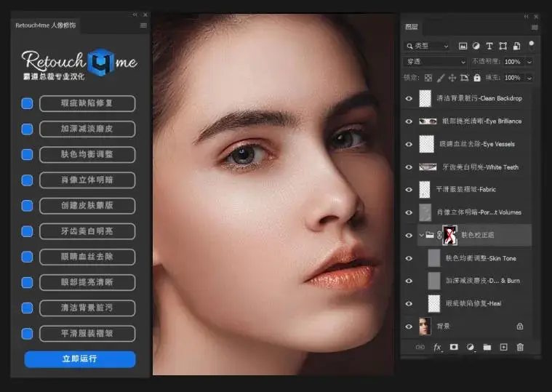The height and width of the screenshot is (392, 552).
Task: Uncheck the 牙齿美白明亮 checkbox
Action: [x=27, y=231]
